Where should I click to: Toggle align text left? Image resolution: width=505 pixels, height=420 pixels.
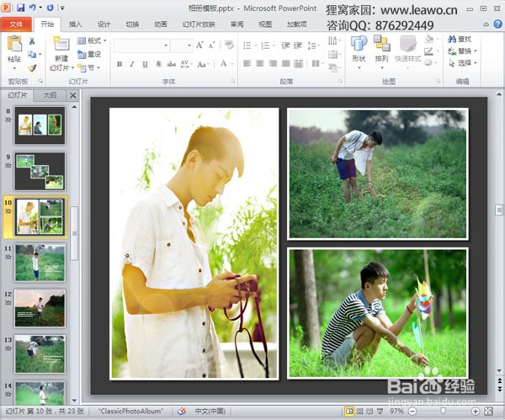247,63
